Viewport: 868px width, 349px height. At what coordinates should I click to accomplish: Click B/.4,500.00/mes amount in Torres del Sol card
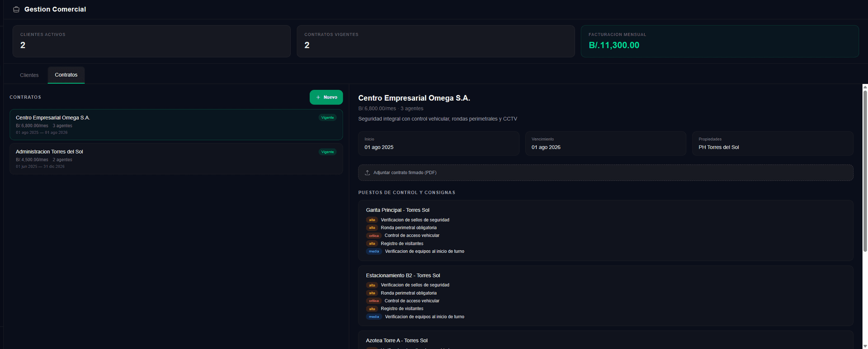[x=32, y=160]
